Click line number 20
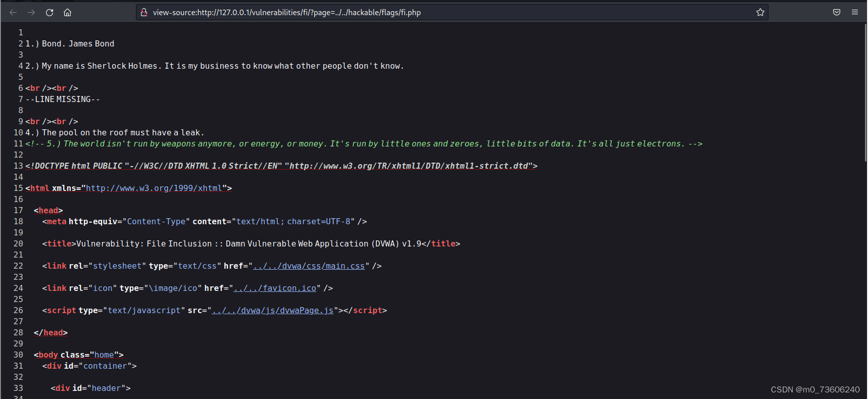 18,243
